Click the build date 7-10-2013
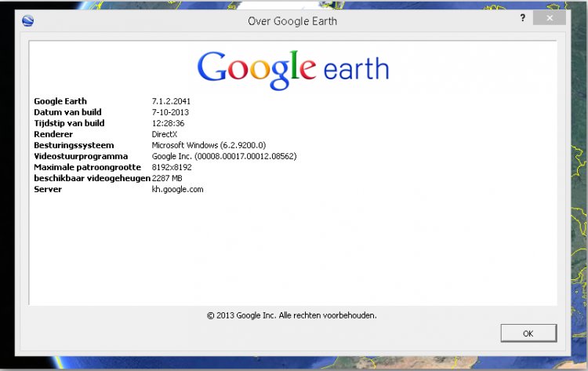This screenshot has width=588, height=371. pyautogui.click(x=170, y=112)
